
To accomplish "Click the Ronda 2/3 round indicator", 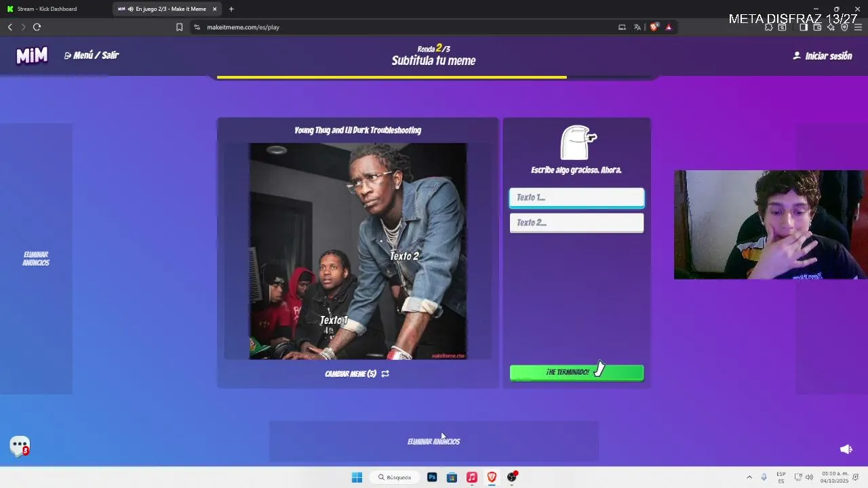I will click(x=433, y=48).
